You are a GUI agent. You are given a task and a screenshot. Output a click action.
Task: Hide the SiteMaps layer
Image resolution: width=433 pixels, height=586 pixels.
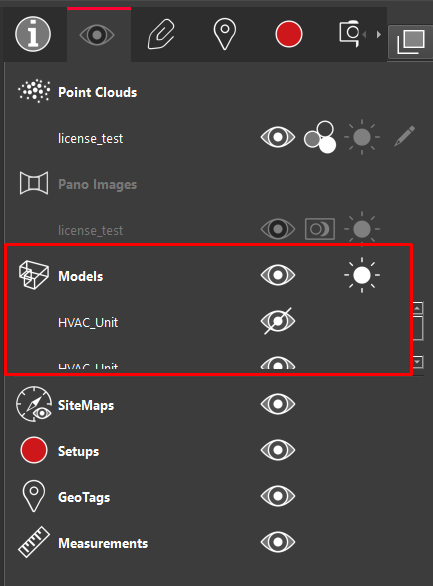click(x=278, y=404)
